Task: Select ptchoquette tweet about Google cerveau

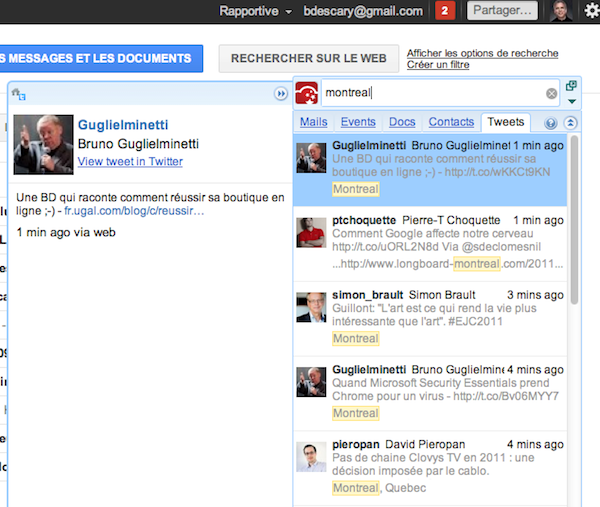Action: tap(430, 244)
